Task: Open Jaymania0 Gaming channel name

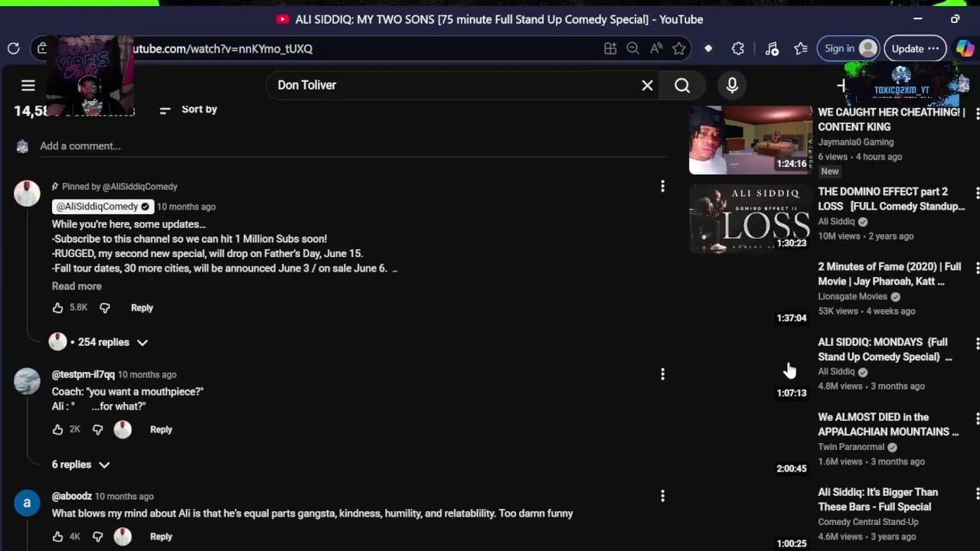Action: pos(855,142)
